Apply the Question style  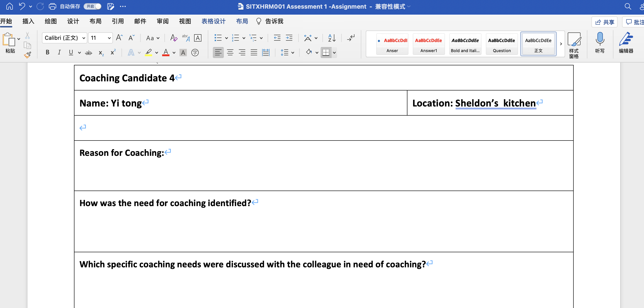click(x=501, y=44)
